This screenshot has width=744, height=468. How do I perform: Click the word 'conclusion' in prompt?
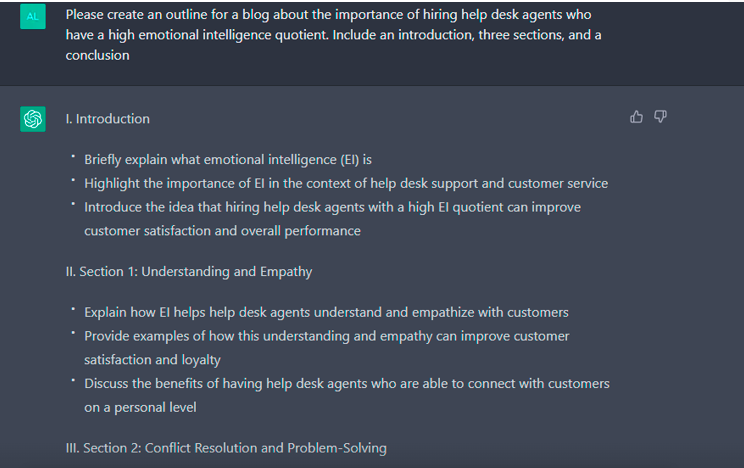click(x=97, y=56)
